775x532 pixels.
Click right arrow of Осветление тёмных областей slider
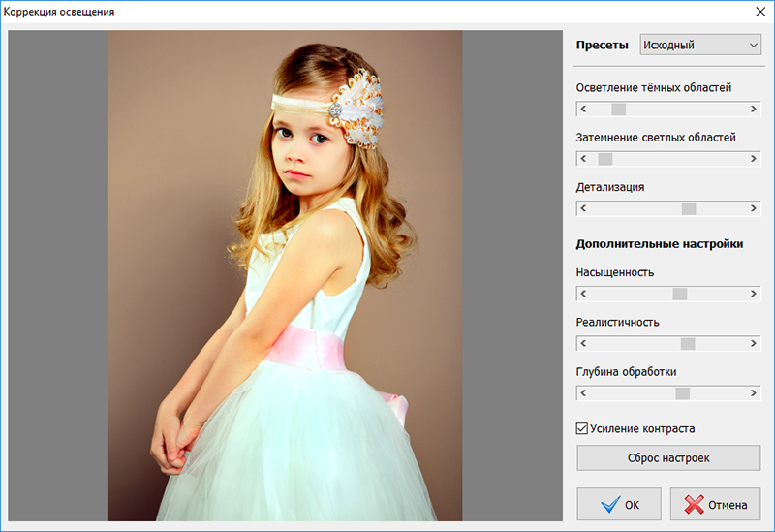tap(754, 109)
